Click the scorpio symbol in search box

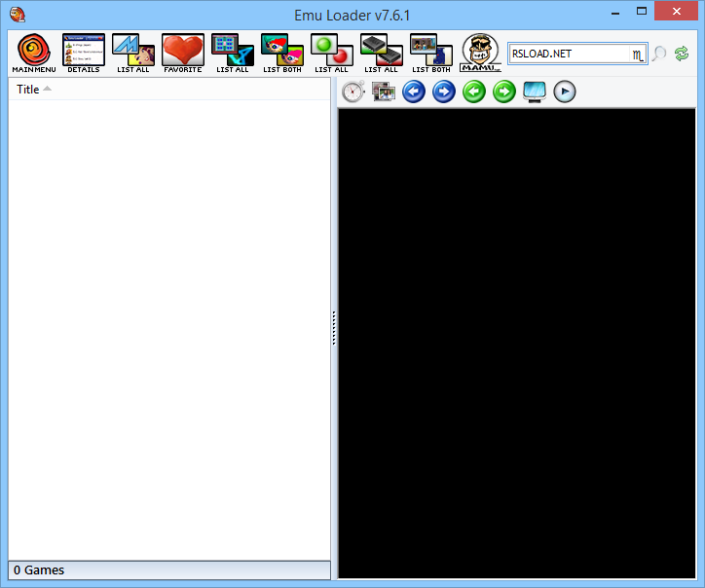point(638,55)
